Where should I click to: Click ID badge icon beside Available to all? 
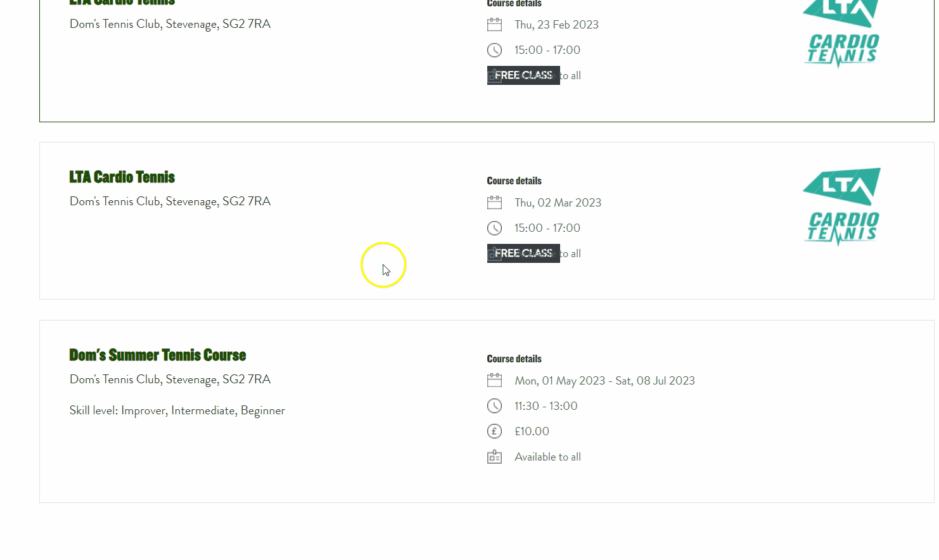[494, 457]
